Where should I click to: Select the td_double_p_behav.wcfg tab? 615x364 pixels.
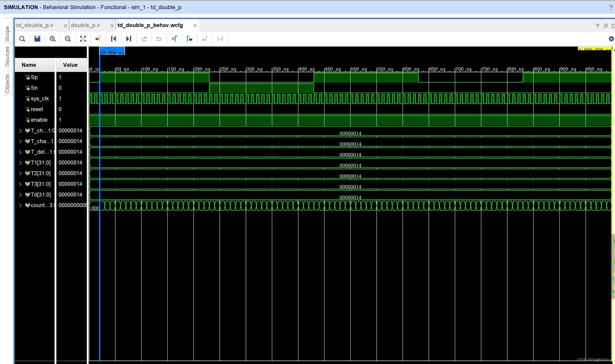(x=150, y=25)
